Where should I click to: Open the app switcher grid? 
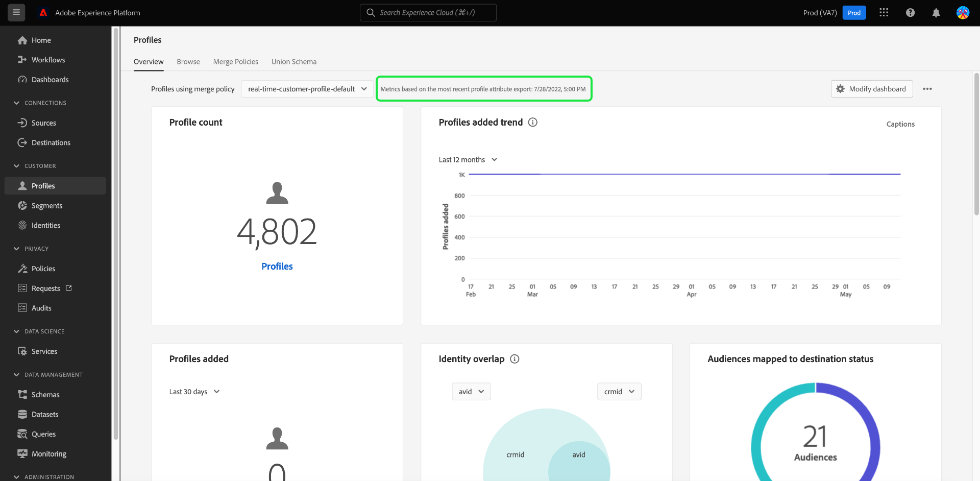(884, 13)
